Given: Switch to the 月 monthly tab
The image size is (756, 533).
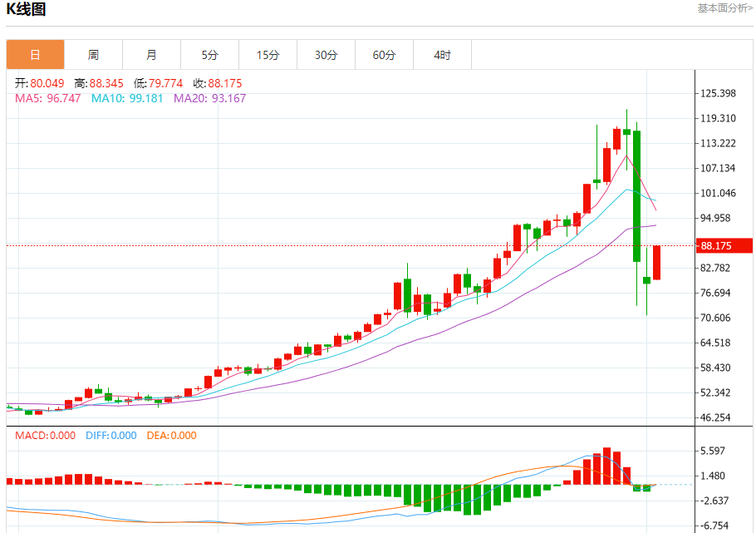Looking at the screenshot, I should tap(151, 55).
